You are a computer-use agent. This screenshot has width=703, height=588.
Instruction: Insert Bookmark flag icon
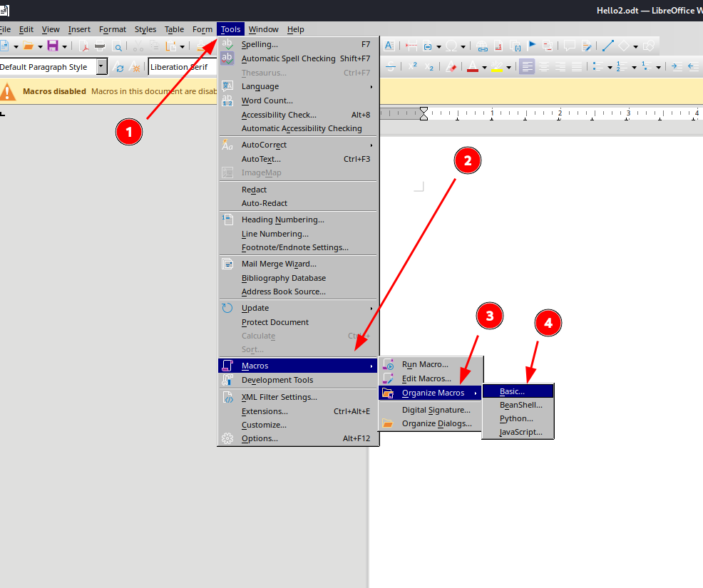click(x=532, y=45)
